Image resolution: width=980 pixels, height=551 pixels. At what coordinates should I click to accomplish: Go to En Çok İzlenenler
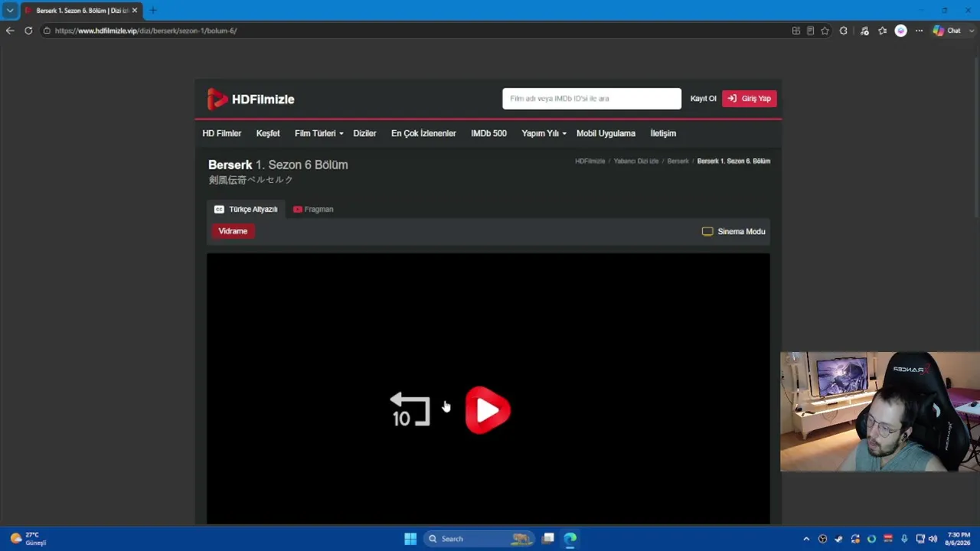pos(423,133)
